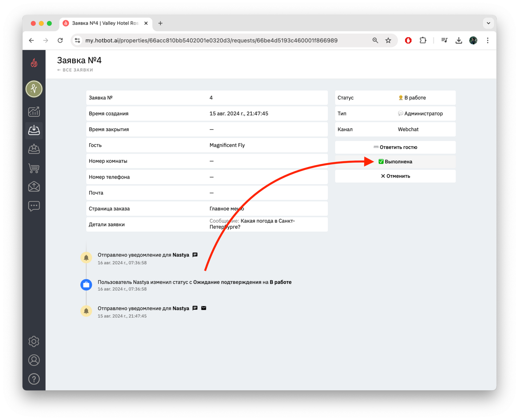
Task: Click the Ответить гостю button
Action: [395, 147]
